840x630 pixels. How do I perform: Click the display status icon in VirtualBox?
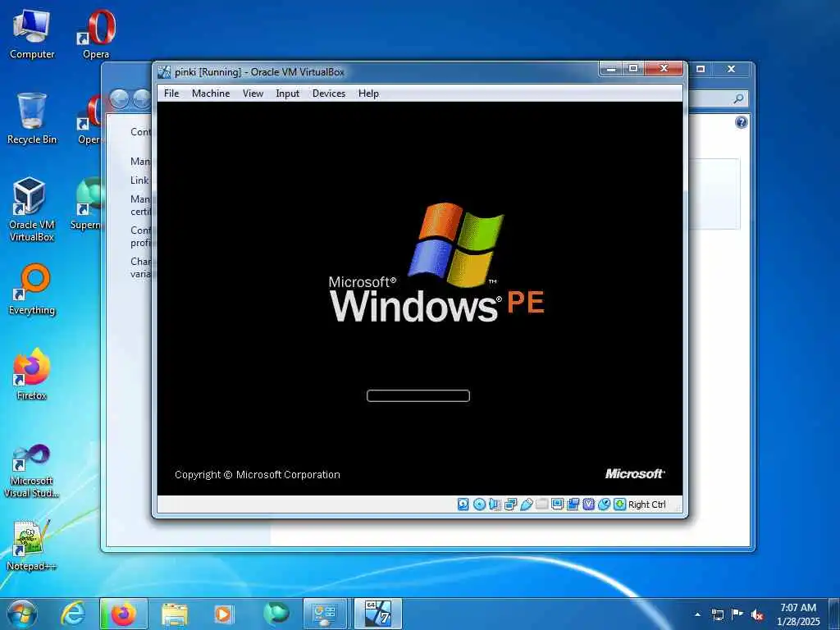[557, 504]
